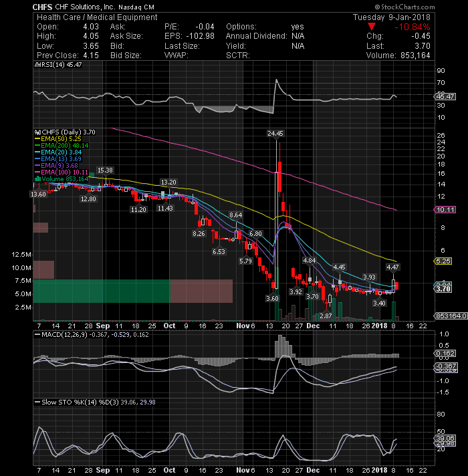Click the Health Care / Medical Equipment sector
The image size is (468, 476).
97,17
